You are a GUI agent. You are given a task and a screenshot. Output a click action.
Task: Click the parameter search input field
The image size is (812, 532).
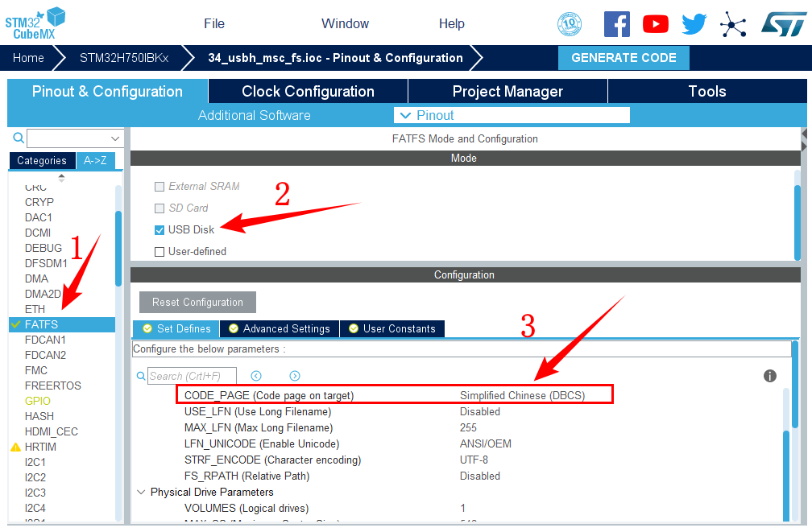tap(192, 376)
